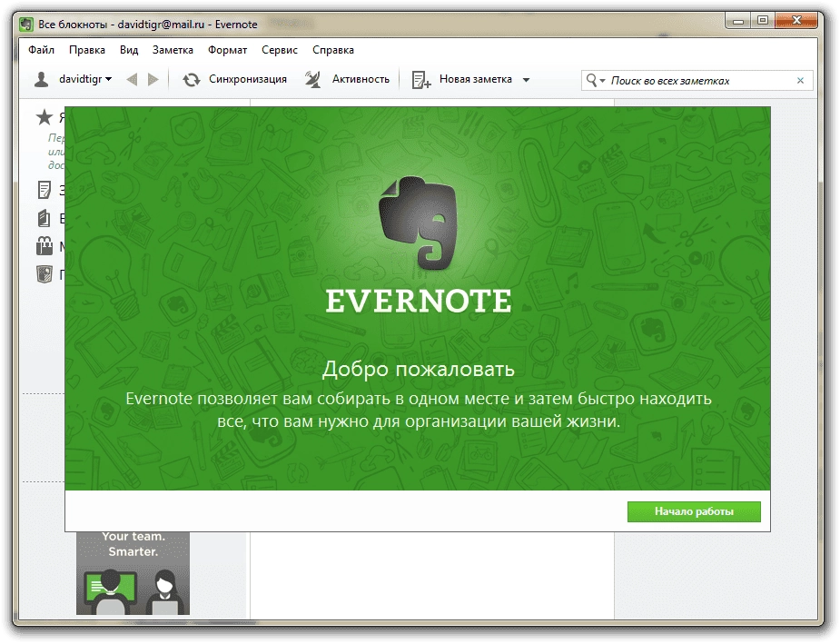Expand the Новая заметка dropdown arrow
This screenshot has width=840, height=644.
click(526, 80)
